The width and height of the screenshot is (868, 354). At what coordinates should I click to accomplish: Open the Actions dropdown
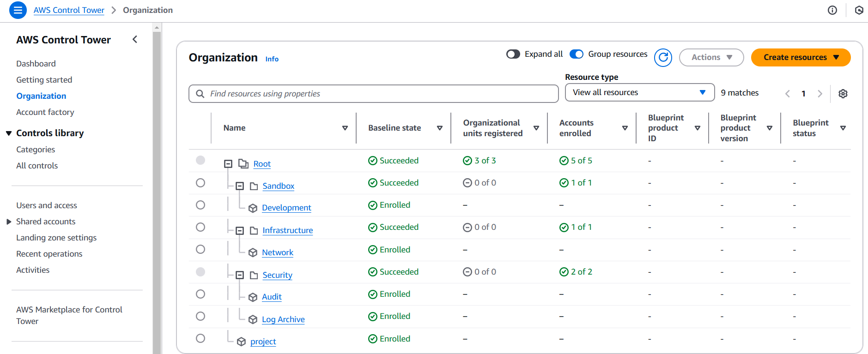(711, 58)
